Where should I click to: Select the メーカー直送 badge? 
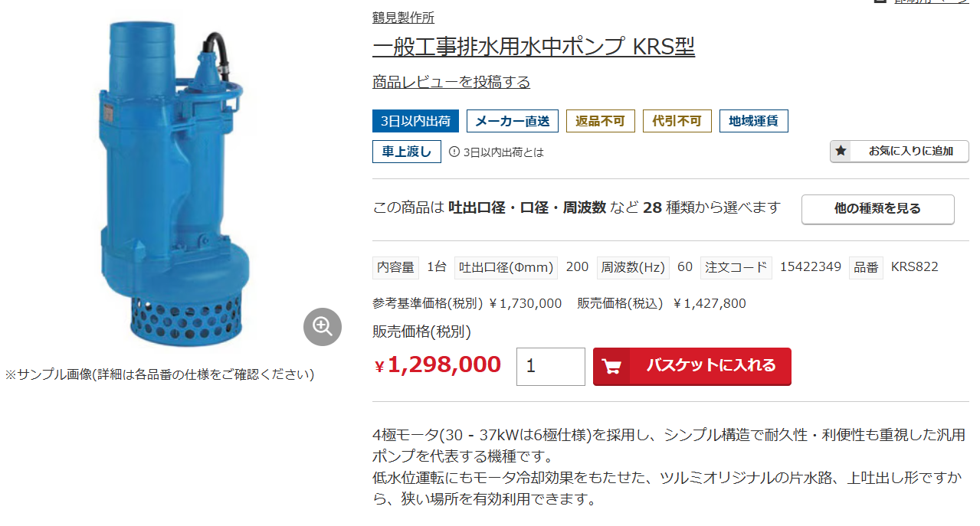pyautogui.click(x=513, y=121)
